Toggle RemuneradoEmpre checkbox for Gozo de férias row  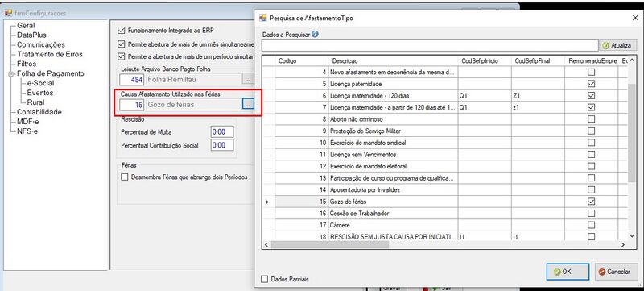point(591,202)
